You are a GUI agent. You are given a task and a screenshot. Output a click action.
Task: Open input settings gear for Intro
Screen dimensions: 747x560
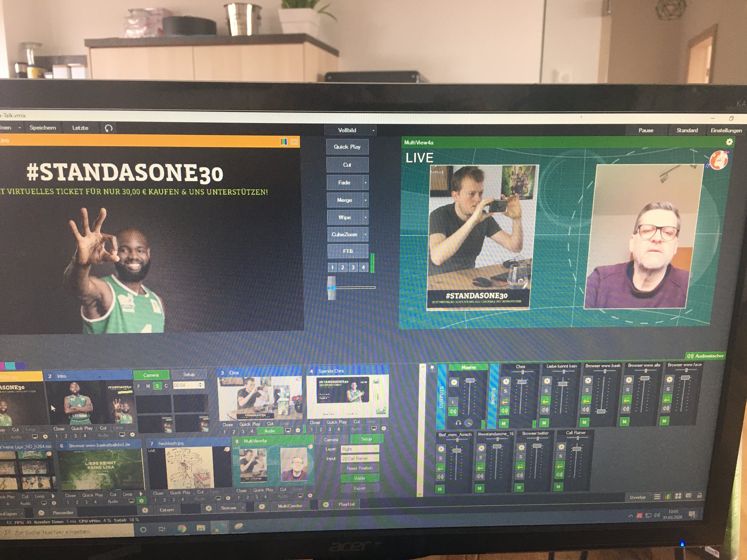coord(132,435)
